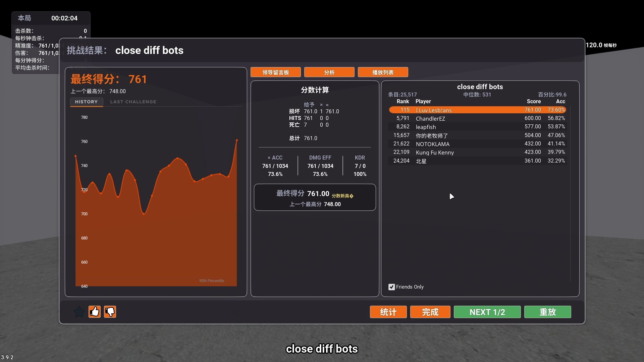This screenshot has height=362, width=644.
Task: Click the thumbs down icon
Action: [x=110, y=312]
